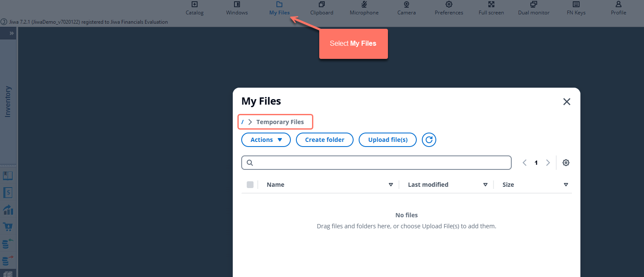Go to previous page of files
This screenshot has width=644, height=277.
[x=525, y=163]
